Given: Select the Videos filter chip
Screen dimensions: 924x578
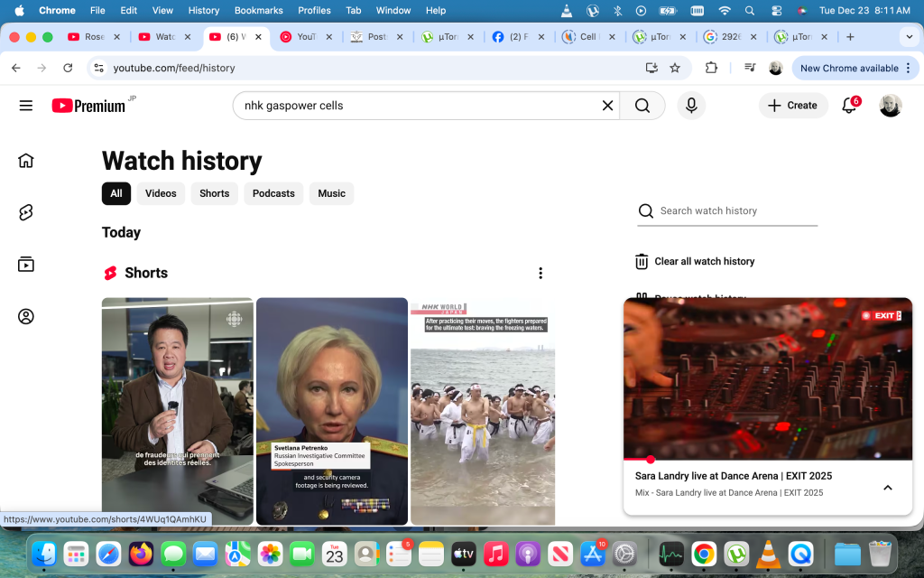Looking at the screenshot, I should (161, 193).
